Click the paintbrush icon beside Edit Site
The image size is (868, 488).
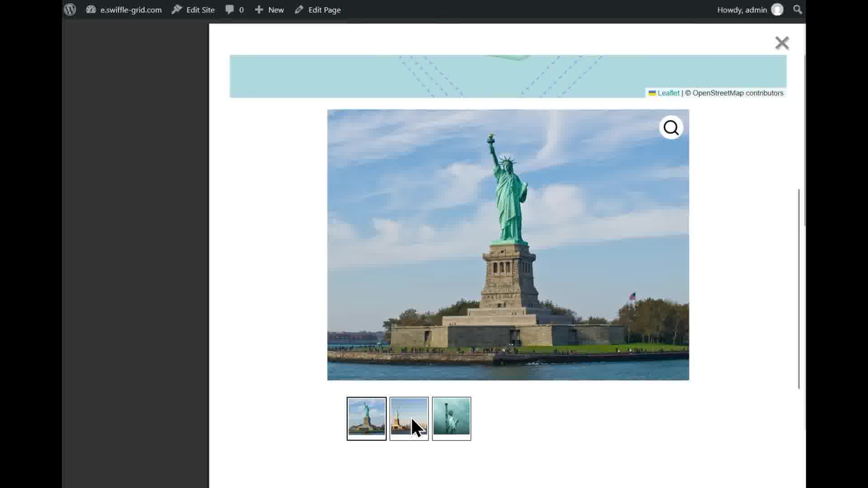177,9
